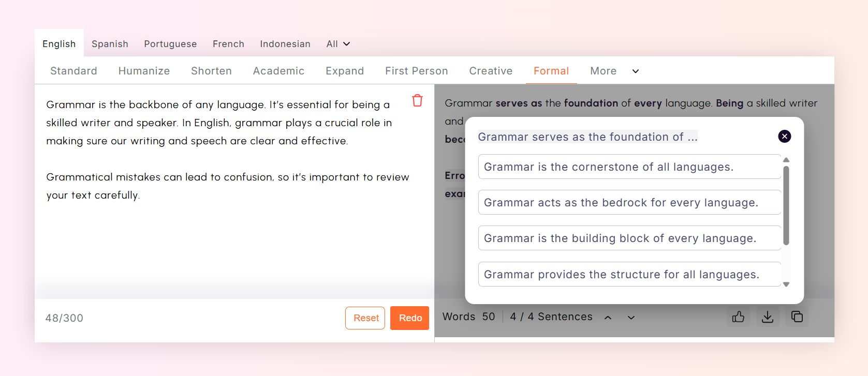The height and width of the screenshot is (376, 868).
Task: Download the paraphrased output
Action: click(x=768, y=317)
